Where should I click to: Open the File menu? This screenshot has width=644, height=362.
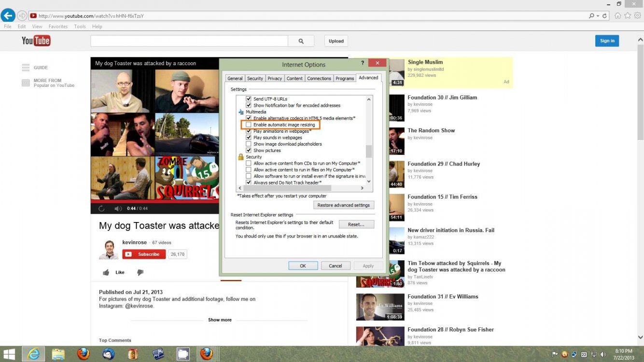8,27
